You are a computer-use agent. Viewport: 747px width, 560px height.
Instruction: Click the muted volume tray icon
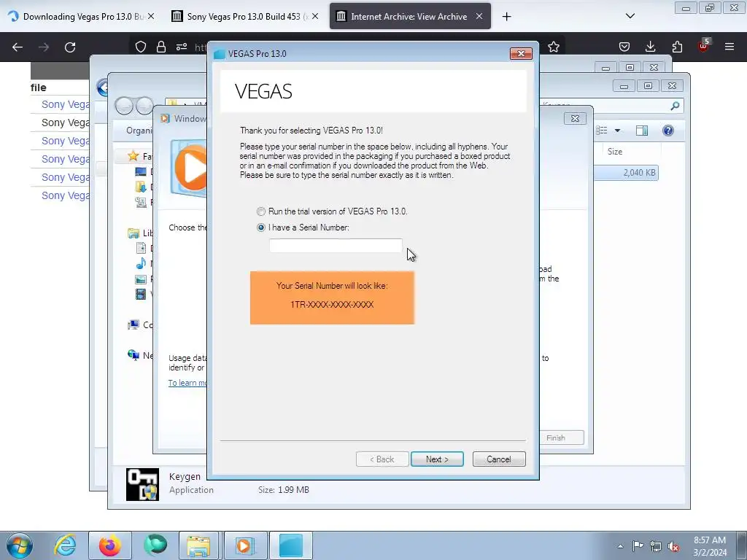tap(673, 546)
